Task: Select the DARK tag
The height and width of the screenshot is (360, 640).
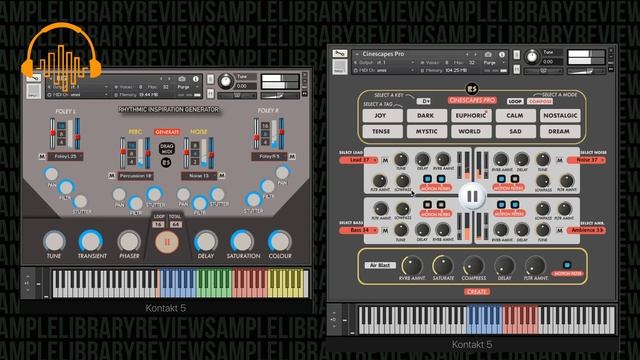Action: pyautogui.click(x=427, y=116)
